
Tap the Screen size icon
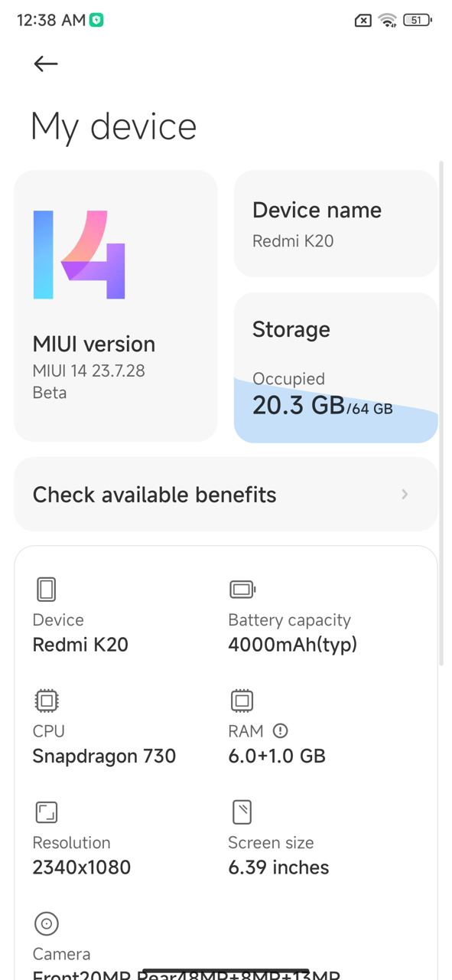242,812
